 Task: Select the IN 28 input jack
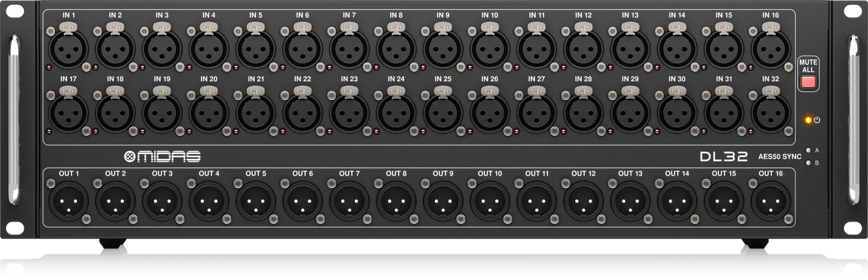tap(583, 112)
